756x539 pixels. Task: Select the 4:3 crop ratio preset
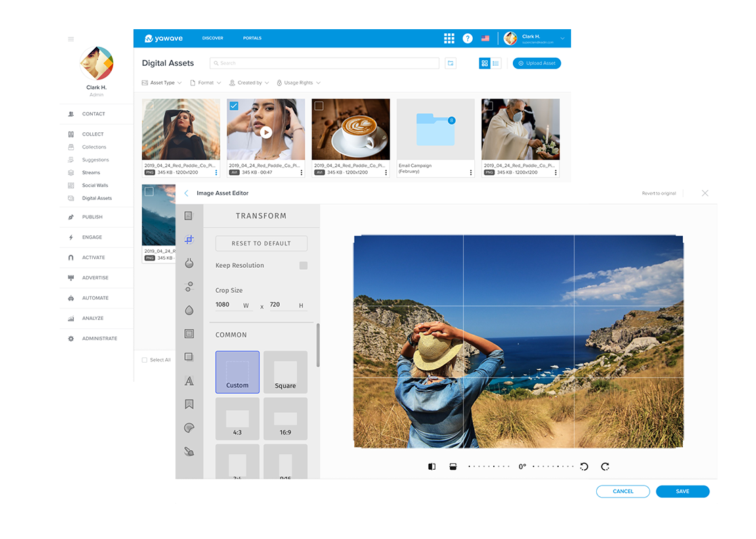pos(237,419)
